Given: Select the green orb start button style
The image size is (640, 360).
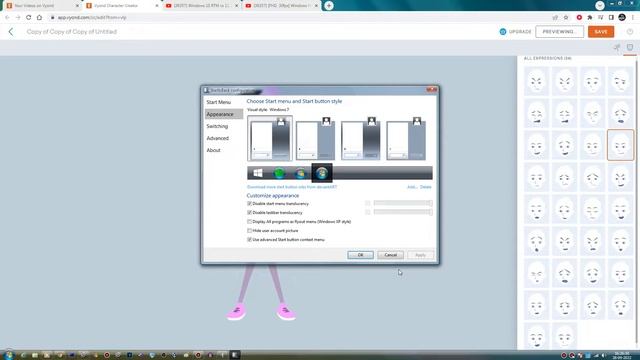Looking at the screenshot, I should coord(279,173).
